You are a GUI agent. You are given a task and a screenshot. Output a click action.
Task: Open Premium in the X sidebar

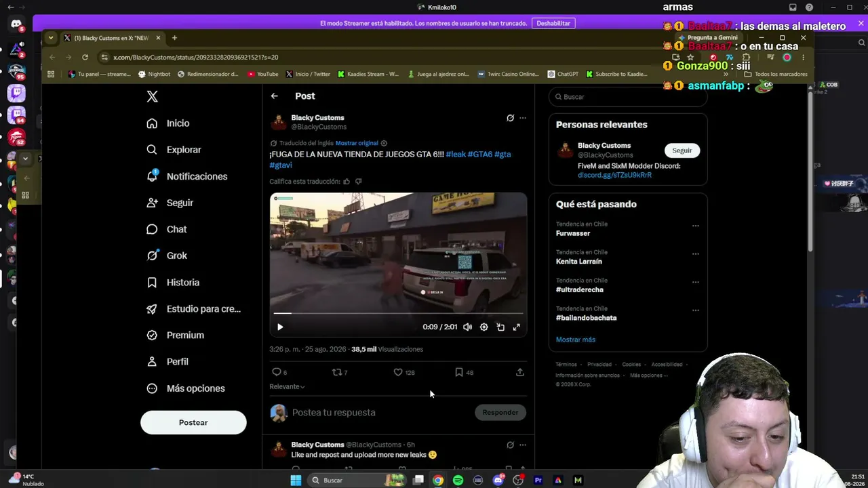176,335
